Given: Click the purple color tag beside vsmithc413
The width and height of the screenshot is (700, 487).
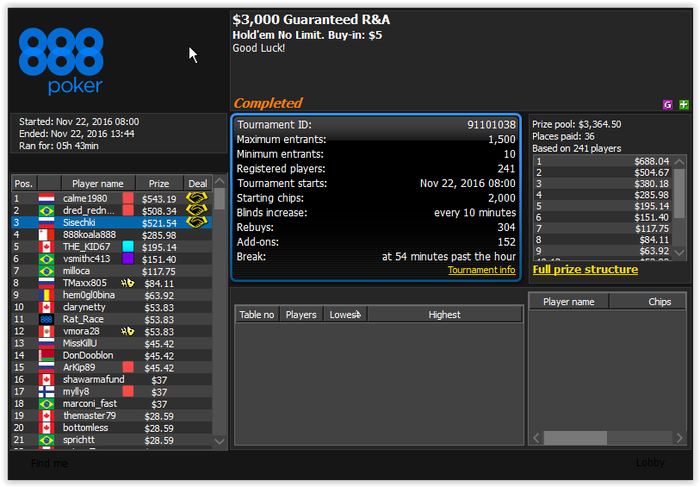Looking at the screenshot, I should click(128, 258).
